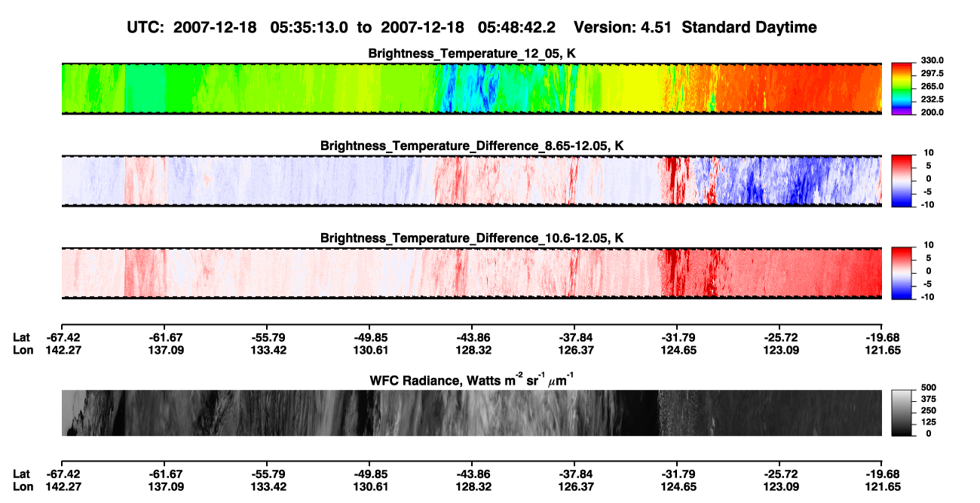The width and height of the screenshot is (980, 503).
Task: Click latitude '-31.79' on the bottom-most axis
Action: tap(677, 474)
